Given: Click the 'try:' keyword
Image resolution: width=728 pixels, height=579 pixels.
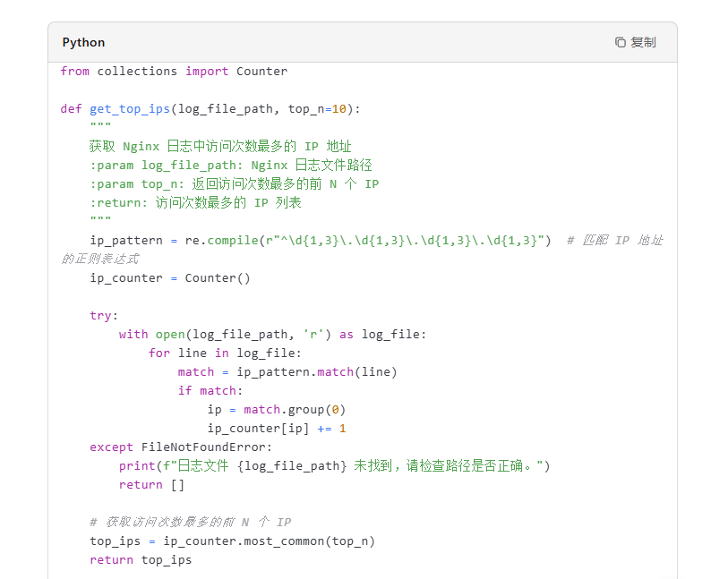Looking at the screenshot, I should click(x=104, y=316).
